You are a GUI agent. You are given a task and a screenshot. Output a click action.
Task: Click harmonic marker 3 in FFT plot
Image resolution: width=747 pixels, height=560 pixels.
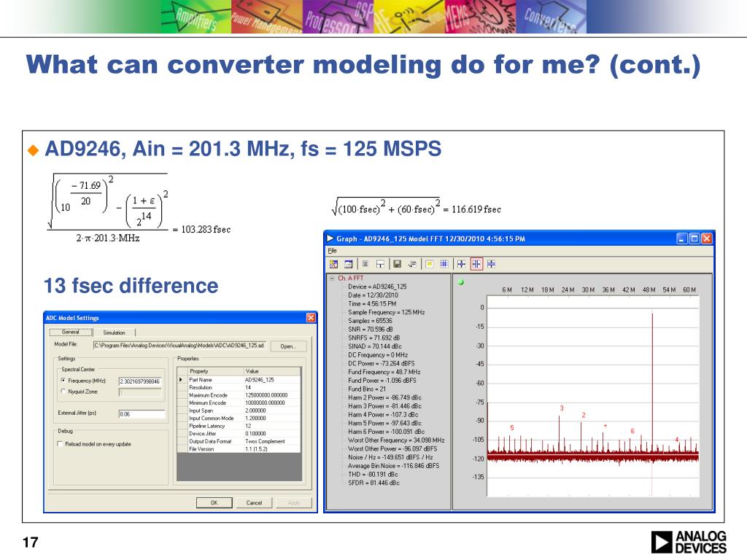tap(562, 408)
